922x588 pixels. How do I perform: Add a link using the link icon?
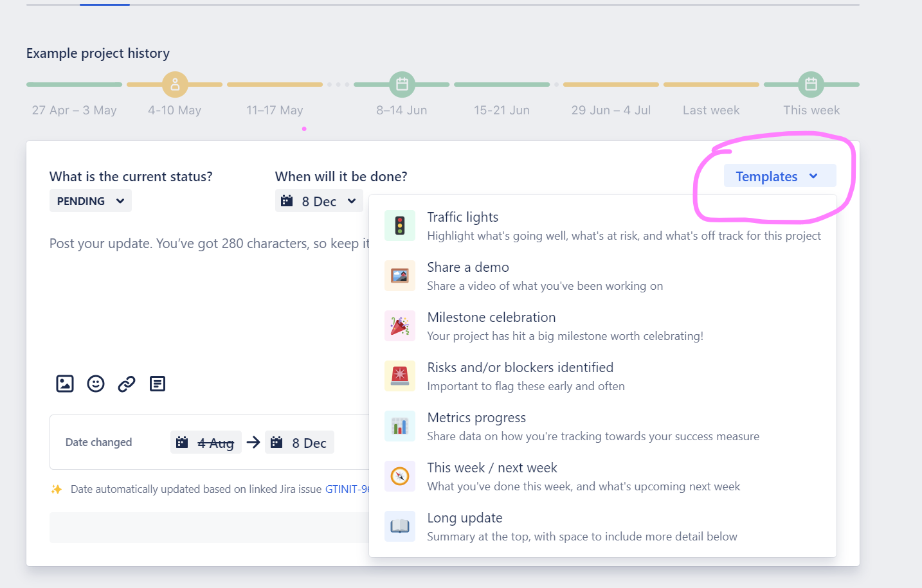127,384
